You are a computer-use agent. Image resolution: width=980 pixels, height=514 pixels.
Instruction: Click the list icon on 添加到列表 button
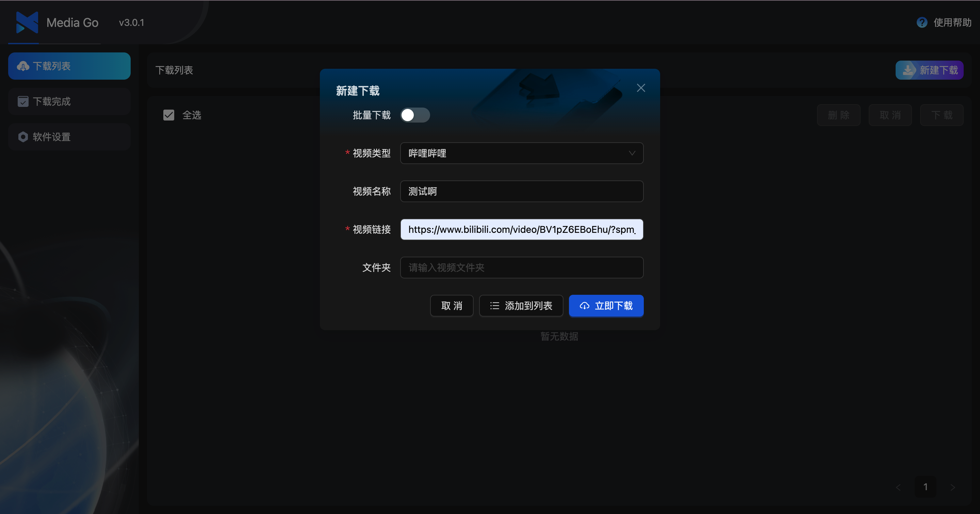494,306
